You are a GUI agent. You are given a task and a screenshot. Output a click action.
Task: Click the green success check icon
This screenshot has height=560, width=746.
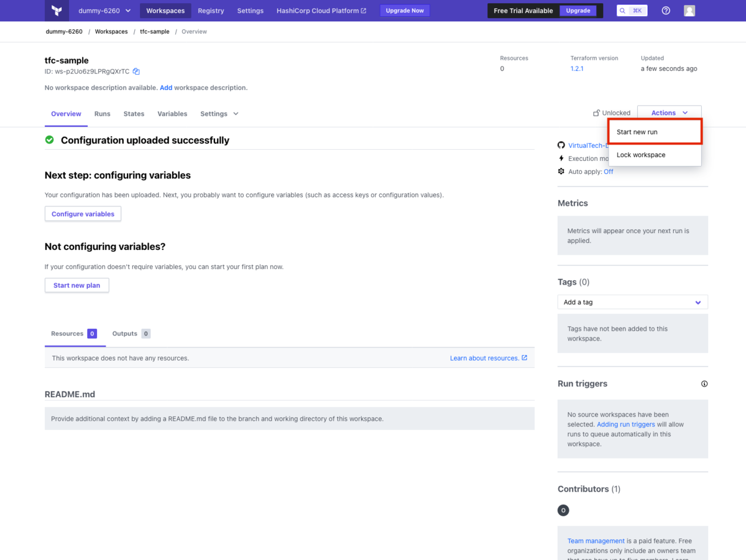coord(50,140)
